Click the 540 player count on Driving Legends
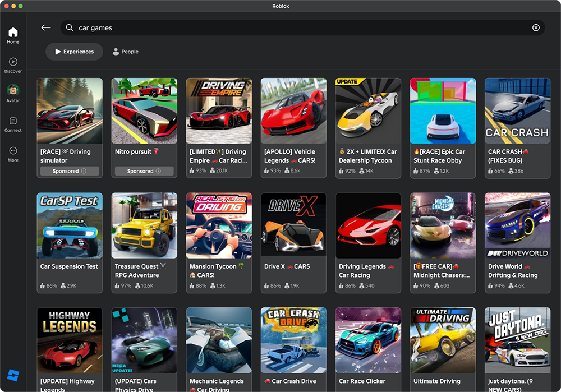The height and width of the screenshot is (392, 561). 367,286
